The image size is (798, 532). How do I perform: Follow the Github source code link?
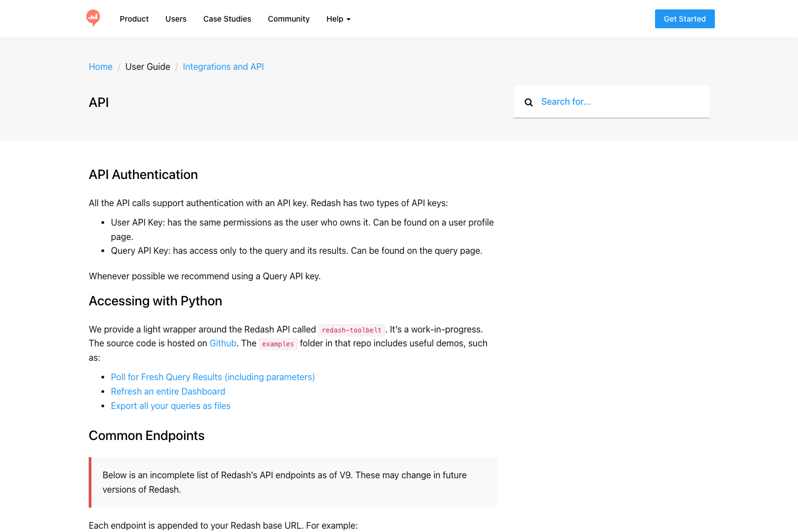[x=223, y=343]
